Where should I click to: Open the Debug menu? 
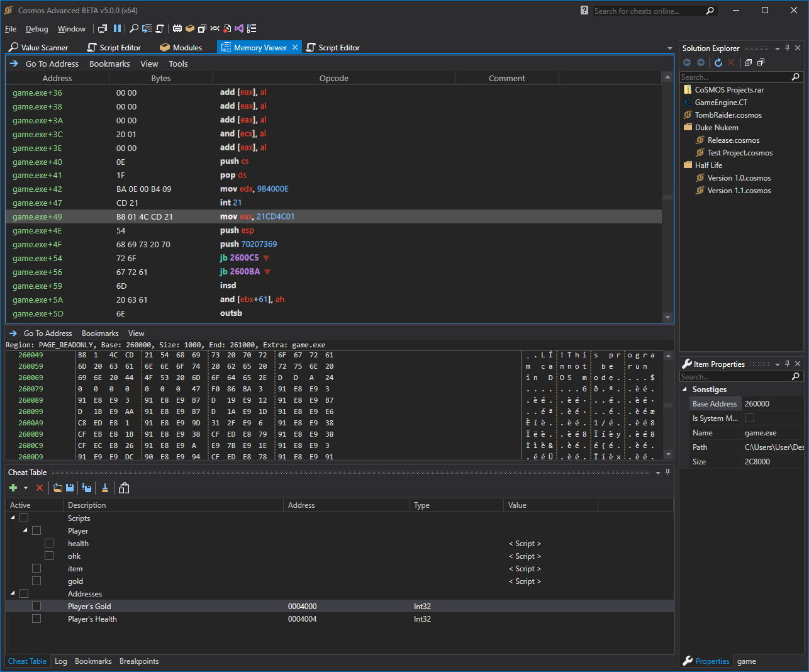pyautogui.click(x=36, y=29)
